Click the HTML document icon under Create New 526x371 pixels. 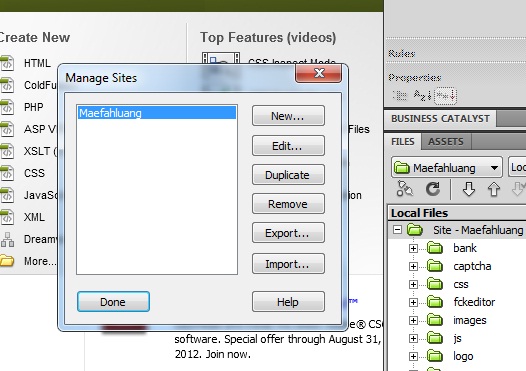click(7, 63)
